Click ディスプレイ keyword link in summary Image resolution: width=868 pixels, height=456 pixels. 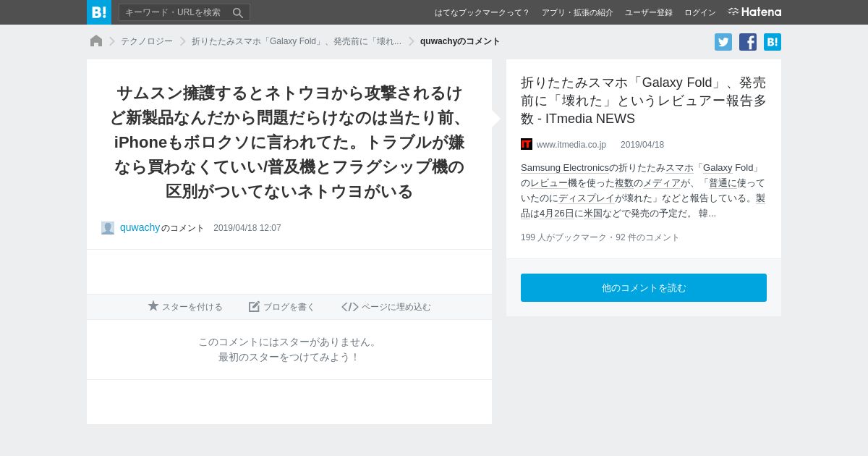[587, 198]
